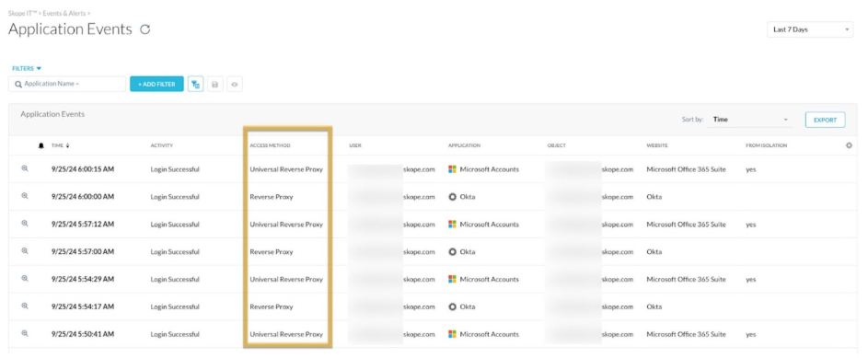
Task: Click Universal Reverse Proxy in 5:57:12 AM row
Action: tap(286, 225)
